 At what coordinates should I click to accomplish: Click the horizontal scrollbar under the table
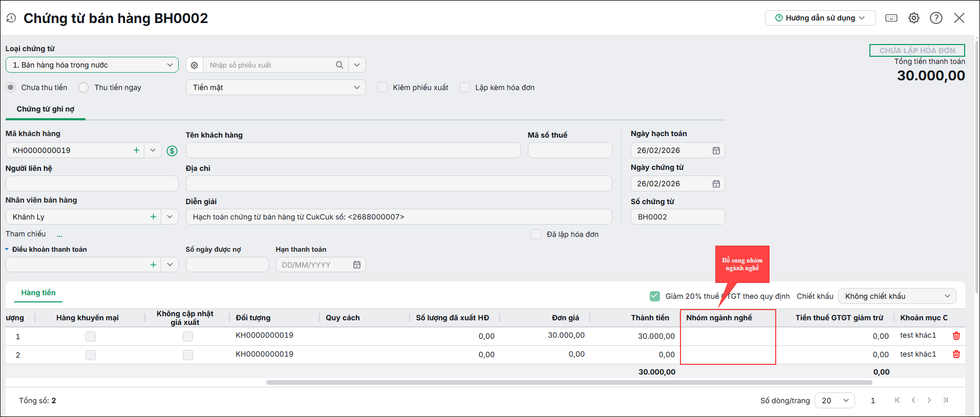tap(569, 382)
